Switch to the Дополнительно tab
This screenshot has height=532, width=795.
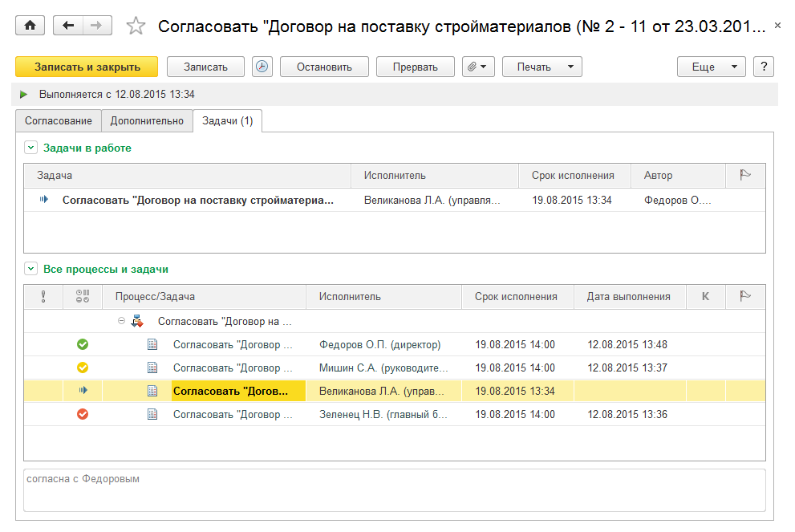click(x=147, y=121)
